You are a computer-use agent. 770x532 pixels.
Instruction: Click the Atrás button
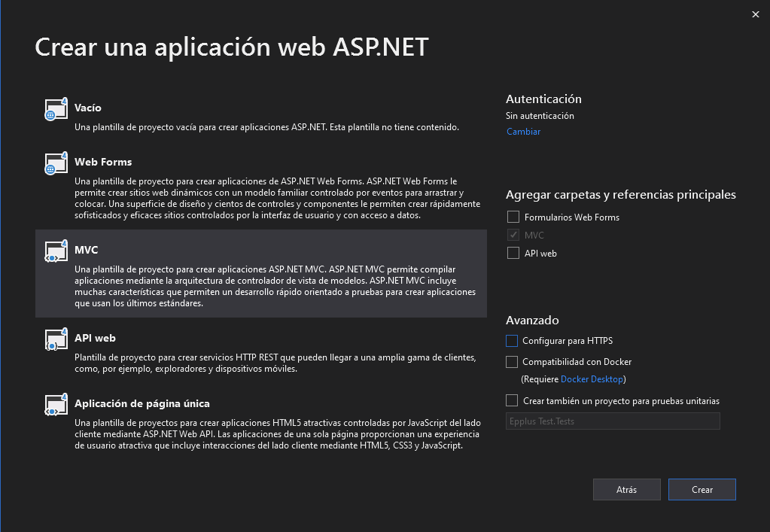coord(626,489)
